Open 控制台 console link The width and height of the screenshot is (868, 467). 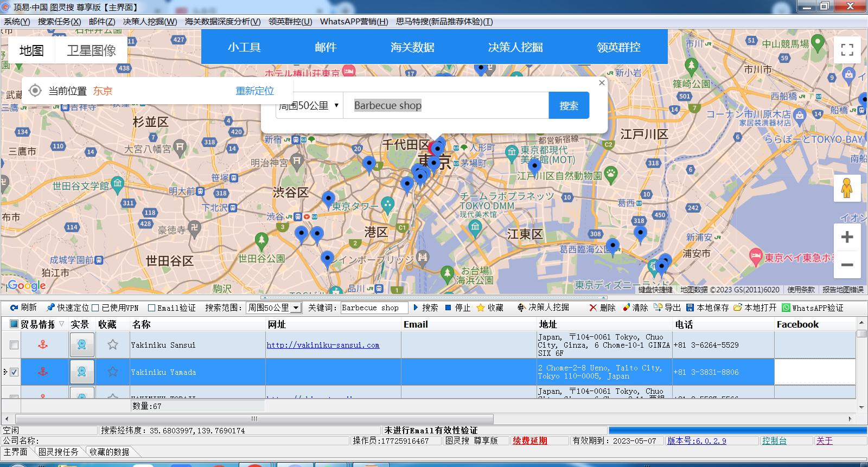[774, 441]
